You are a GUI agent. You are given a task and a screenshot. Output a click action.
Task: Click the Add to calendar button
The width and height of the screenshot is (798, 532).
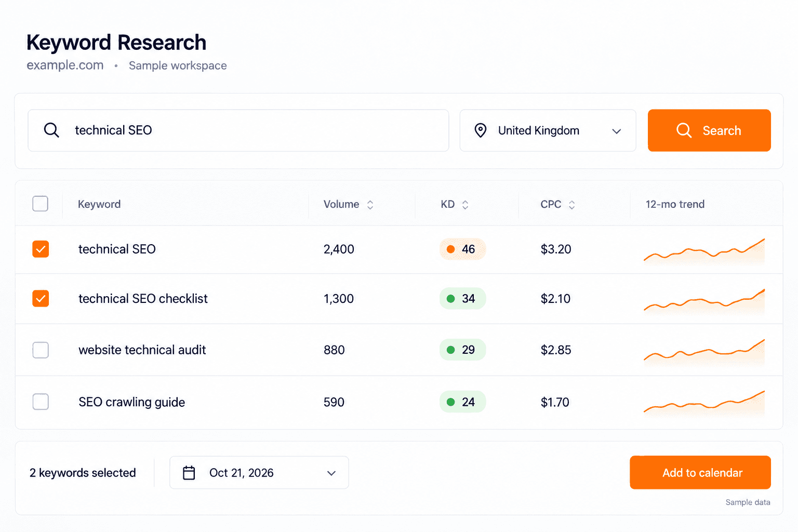700,473
